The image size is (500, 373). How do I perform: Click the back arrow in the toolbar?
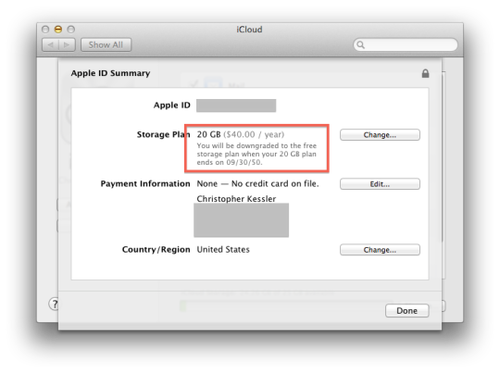51,45
